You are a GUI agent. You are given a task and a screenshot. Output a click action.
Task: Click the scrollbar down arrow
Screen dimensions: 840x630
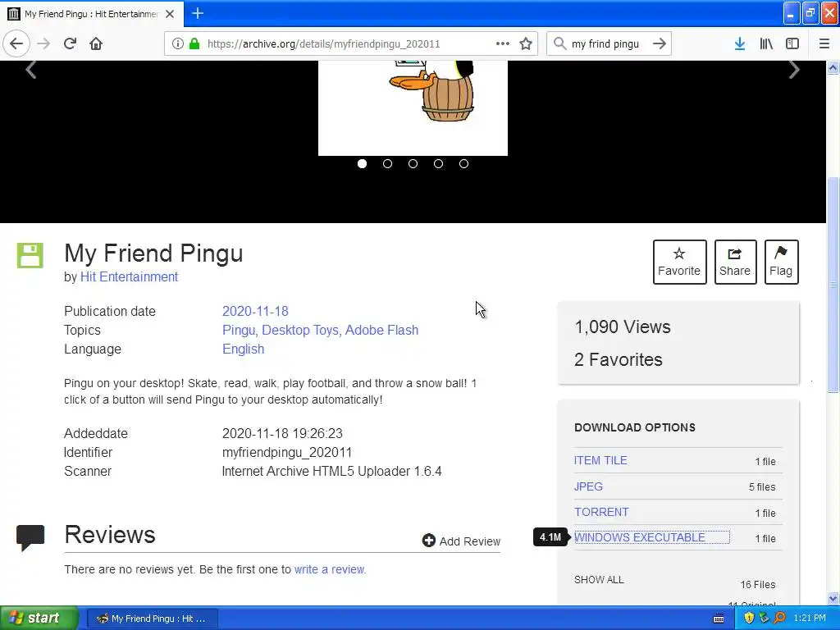[833, 598]
